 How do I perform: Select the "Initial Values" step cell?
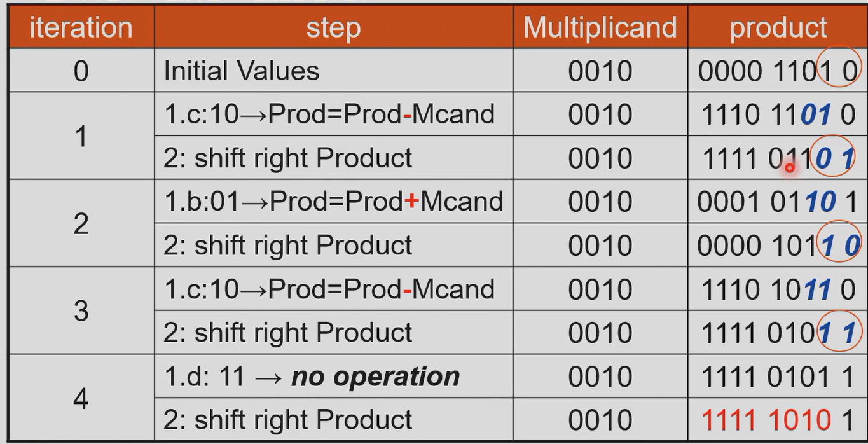pyautogui.click(x=242, y=71)
